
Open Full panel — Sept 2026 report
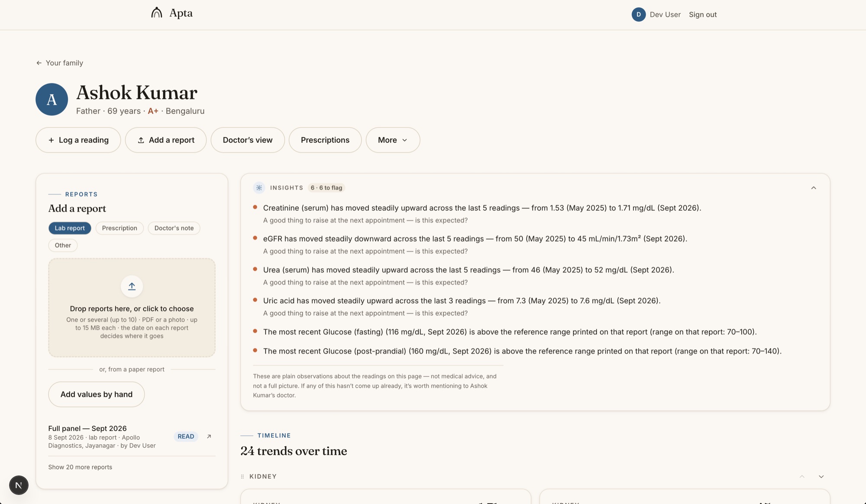point(87,428)
